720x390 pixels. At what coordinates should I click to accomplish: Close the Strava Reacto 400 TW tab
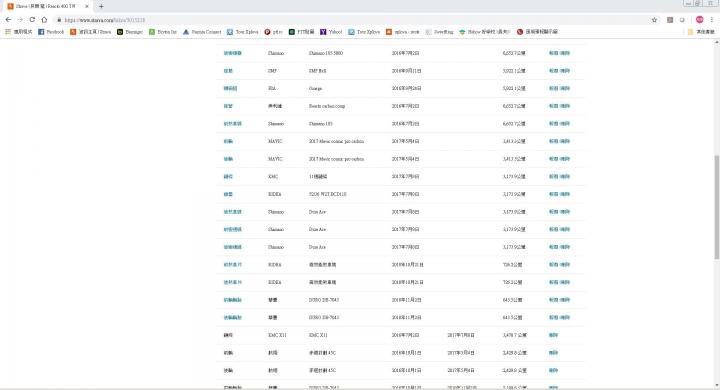click(x=87, y=6)
